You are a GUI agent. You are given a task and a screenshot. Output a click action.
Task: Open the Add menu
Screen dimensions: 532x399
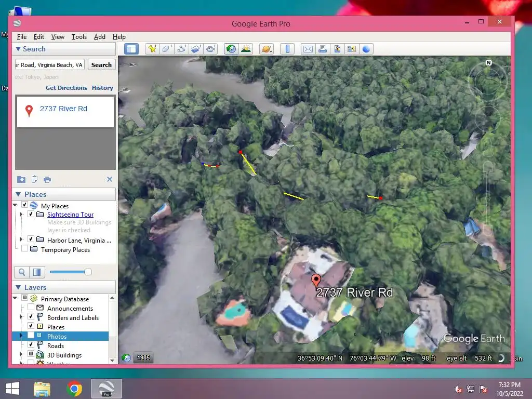[x=99, y=37]
